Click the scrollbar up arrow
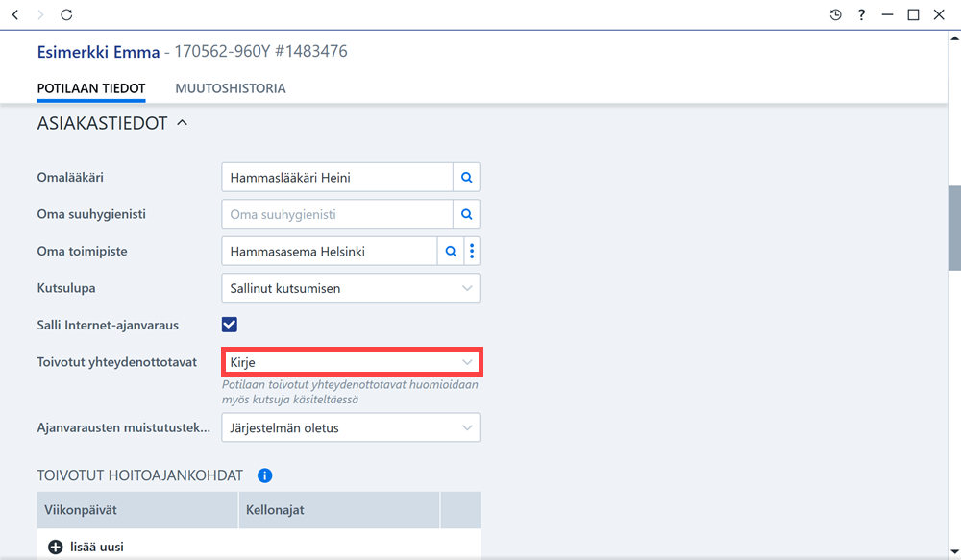 [x=954, y=38]
